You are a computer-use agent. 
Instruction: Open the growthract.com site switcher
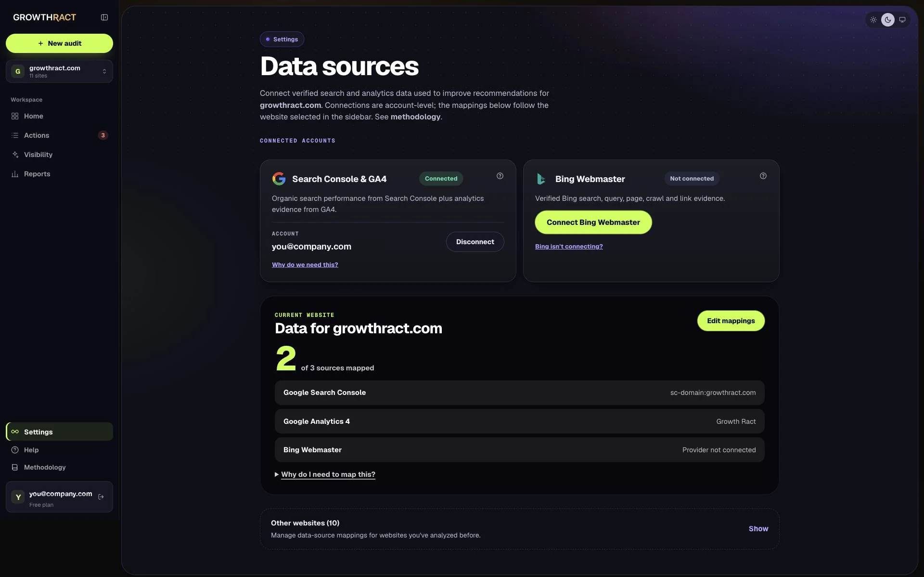coord(59,71)
